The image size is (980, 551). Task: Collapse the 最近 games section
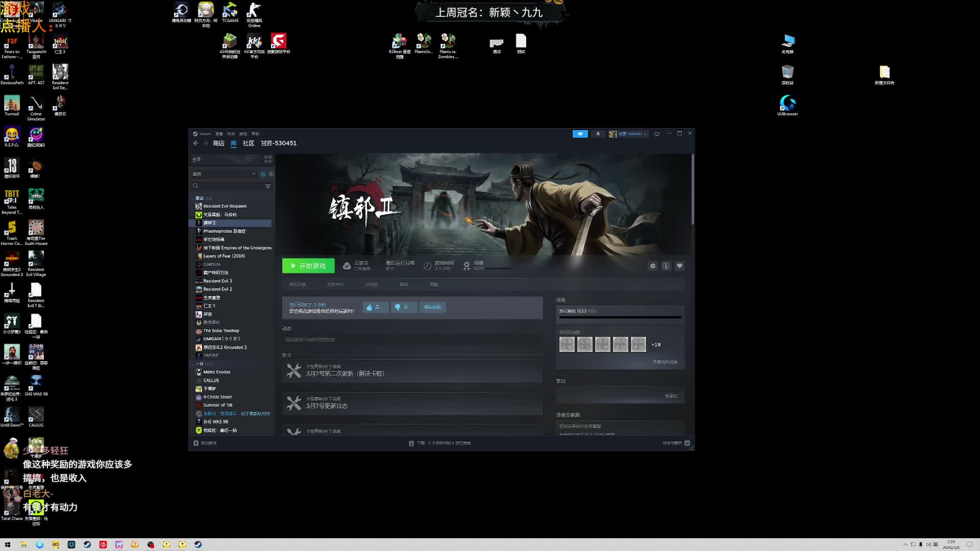(193, 198)
